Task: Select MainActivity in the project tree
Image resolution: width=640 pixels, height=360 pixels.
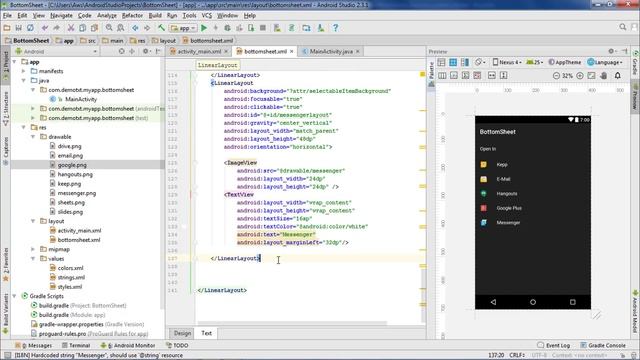Action: (x=81, y=99)
